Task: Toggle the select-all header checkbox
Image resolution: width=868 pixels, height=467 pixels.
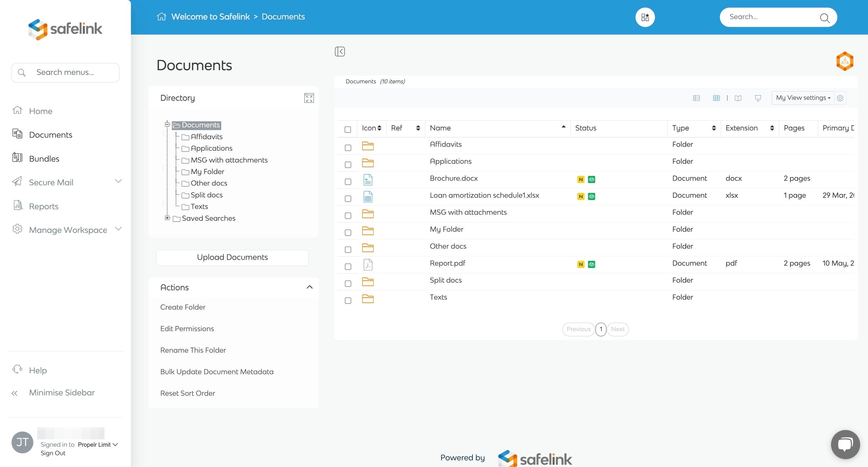Action: [x=348, y=129]
